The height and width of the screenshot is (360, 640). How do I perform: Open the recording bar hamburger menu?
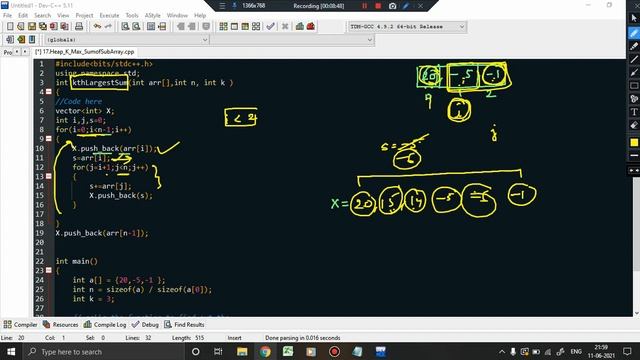[x=222, y=6]
